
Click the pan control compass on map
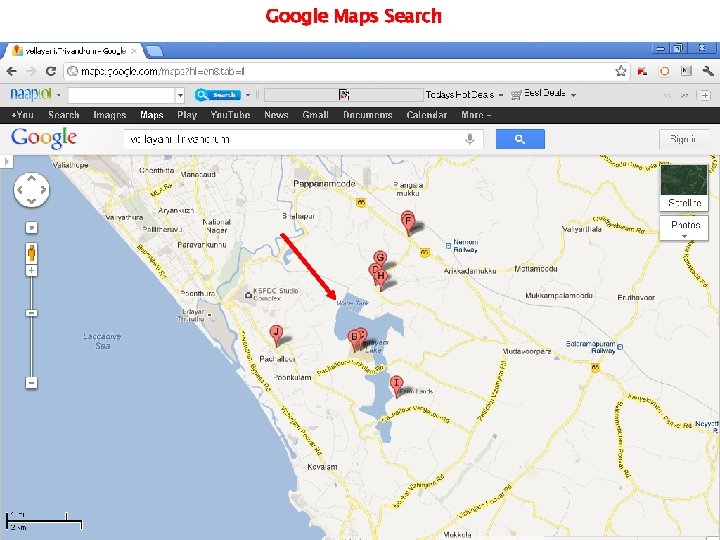coord(31,190)
